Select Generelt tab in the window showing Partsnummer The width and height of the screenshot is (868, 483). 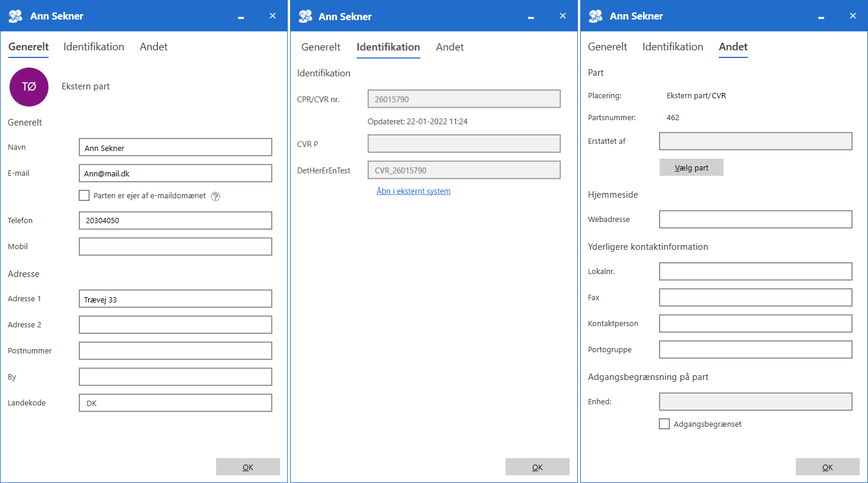point(607,47)
